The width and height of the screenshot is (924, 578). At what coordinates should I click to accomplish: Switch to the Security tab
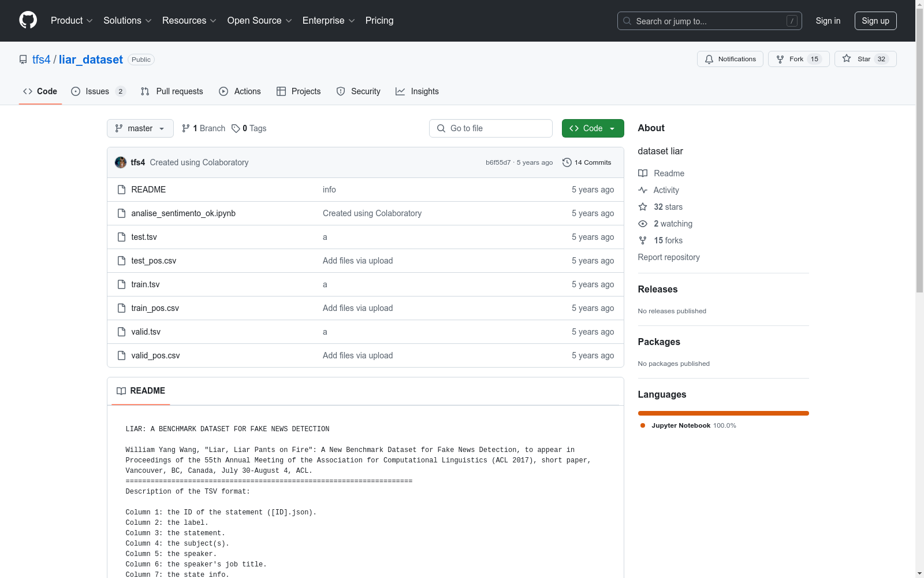point(359,91)
